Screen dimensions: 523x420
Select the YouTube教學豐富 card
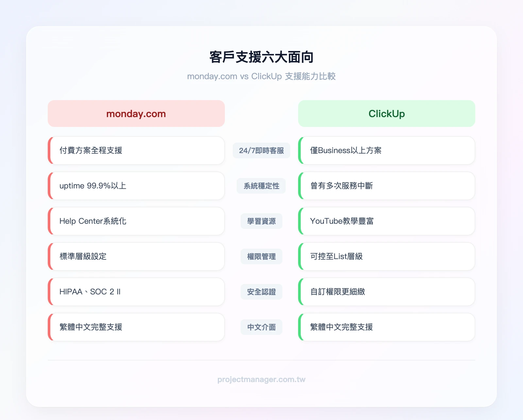[386, 221]
